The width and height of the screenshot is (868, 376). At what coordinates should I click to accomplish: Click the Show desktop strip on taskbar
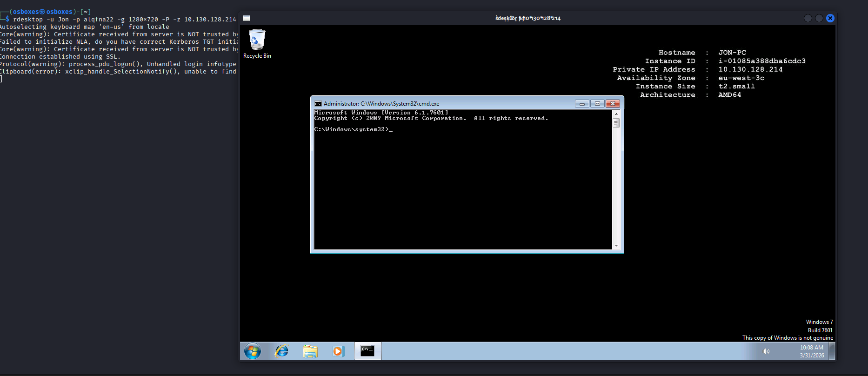832,351
